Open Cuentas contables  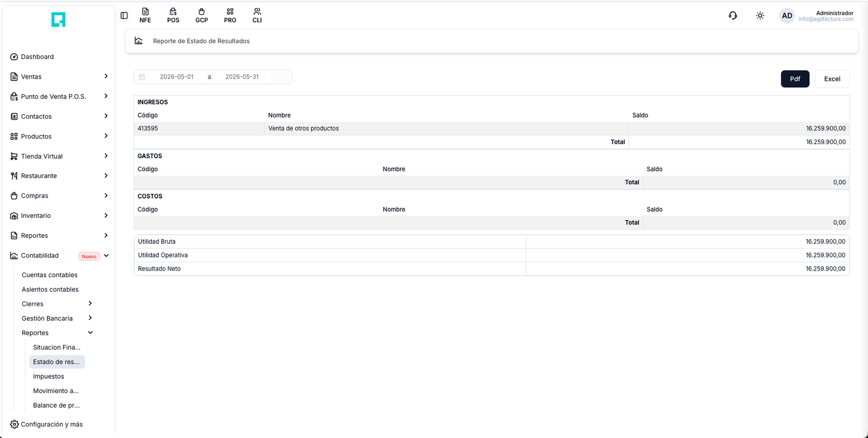click(x=49, y=275)
